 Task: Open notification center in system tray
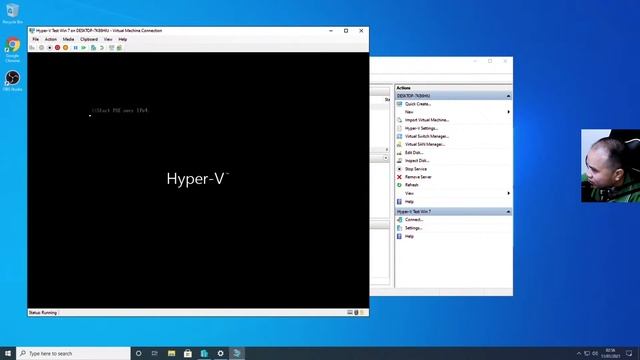629,353
